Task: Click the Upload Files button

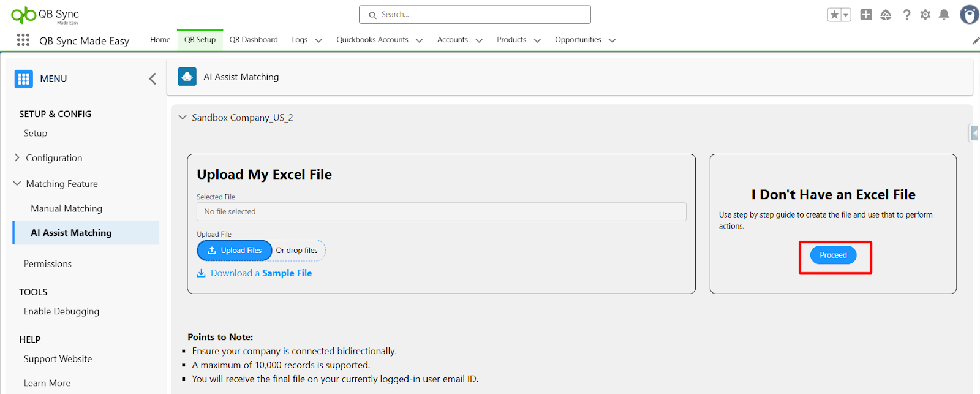Action: 235,250
